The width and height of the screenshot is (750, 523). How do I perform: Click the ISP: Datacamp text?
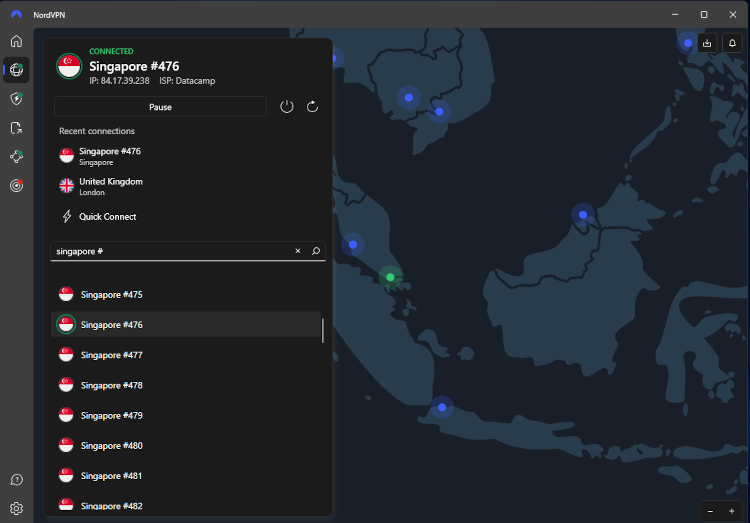(x=187, y=81)
